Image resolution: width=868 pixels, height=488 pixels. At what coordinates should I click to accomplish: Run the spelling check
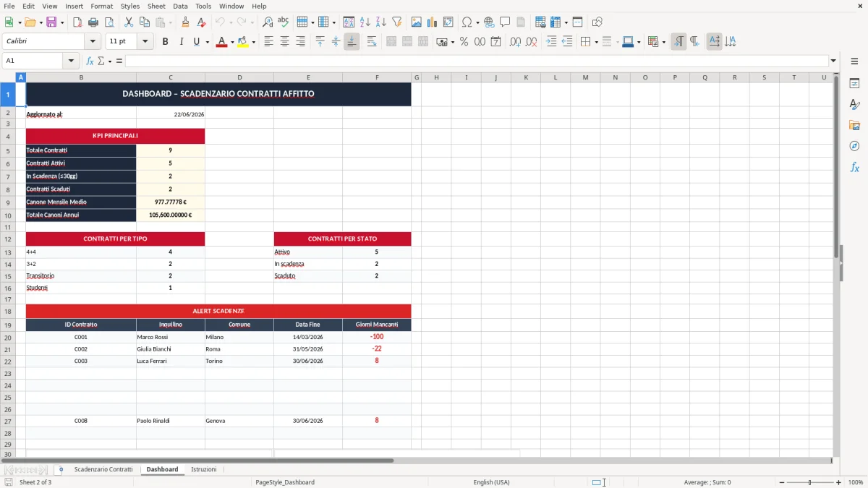coord(283,22)
